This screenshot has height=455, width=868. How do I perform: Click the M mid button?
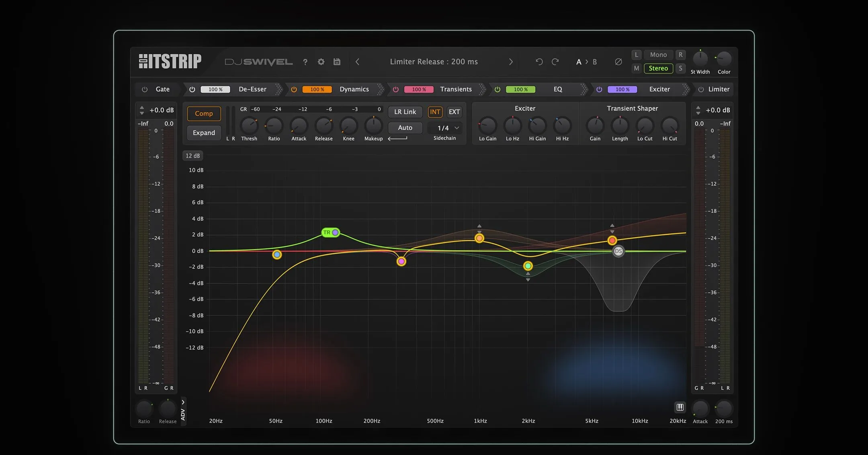[x=636, y=68]
